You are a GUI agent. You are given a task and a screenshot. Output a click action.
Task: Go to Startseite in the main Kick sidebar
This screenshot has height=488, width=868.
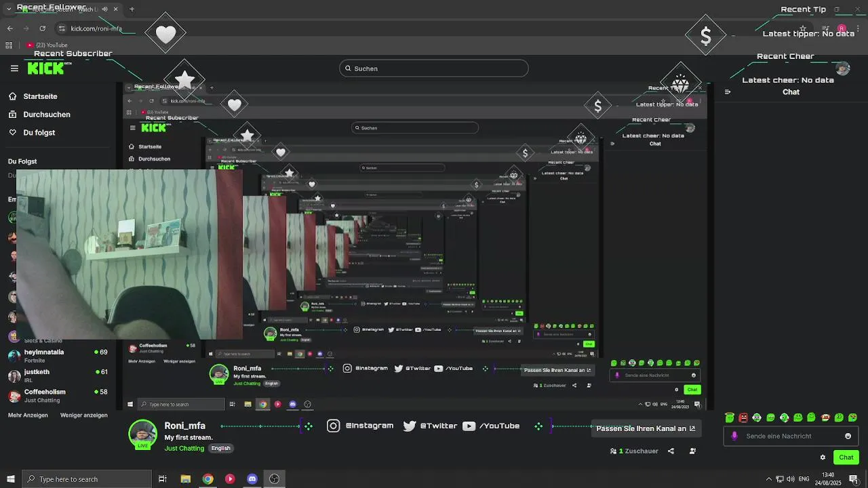click(x=40, y=96)
